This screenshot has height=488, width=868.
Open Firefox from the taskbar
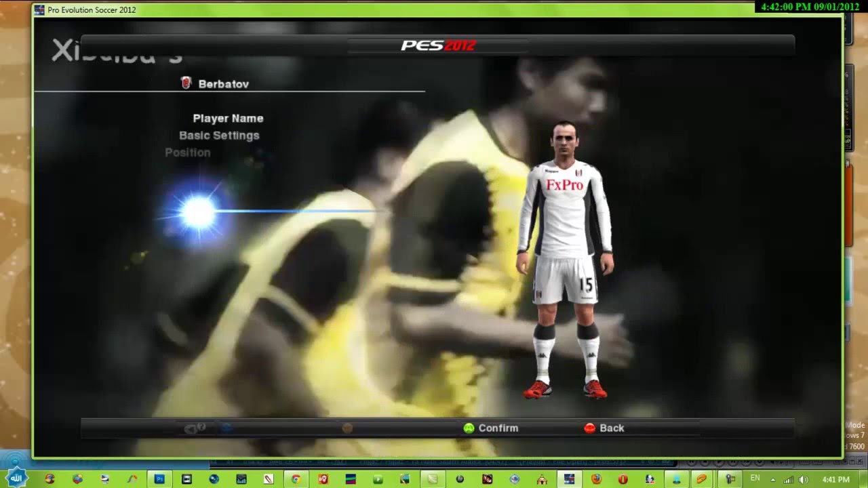(596, 479)
